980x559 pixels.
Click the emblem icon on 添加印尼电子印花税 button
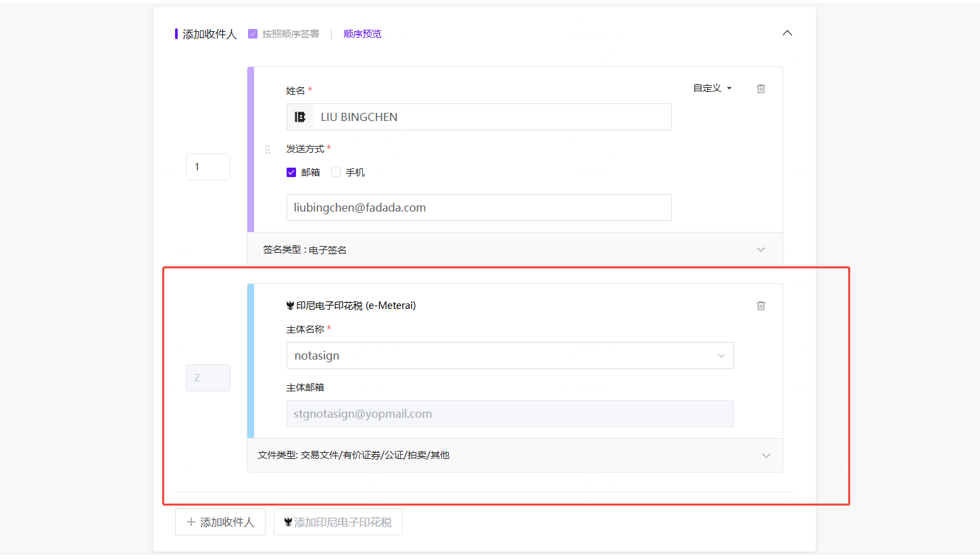click(289, 522)
